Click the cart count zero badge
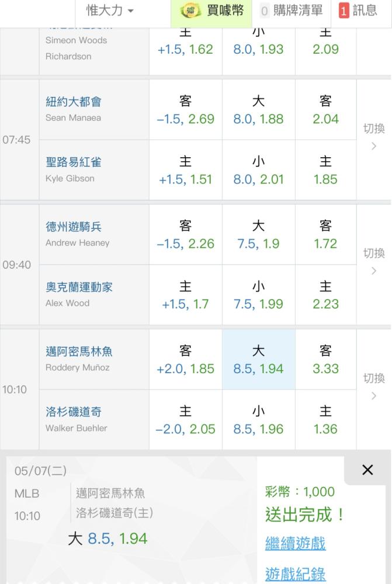Screen dimensions: 392x584 click(264, 11)
